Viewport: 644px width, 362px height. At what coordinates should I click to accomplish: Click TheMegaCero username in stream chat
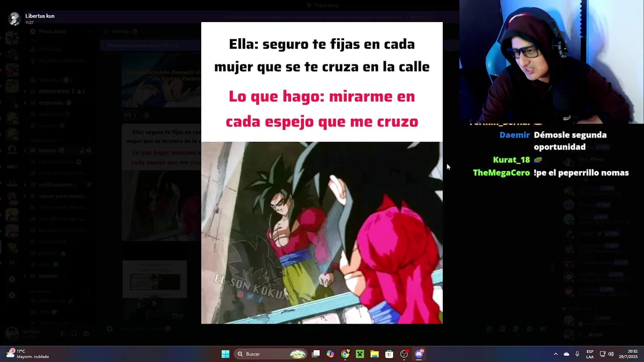coord(501,172)
